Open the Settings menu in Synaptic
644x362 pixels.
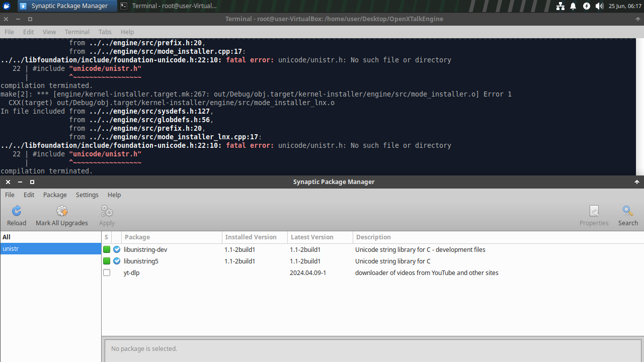tap(87, 195)
